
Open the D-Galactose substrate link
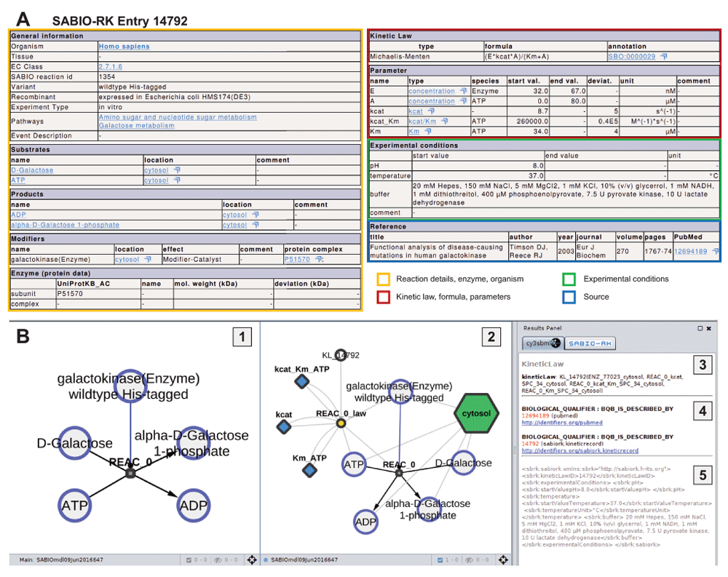(x=32, y=170)
